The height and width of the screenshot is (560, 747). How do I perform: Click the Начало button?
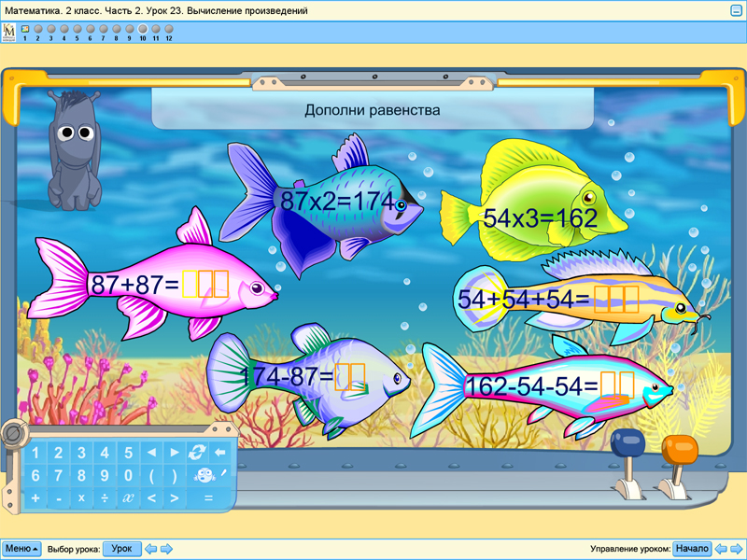pos(692,549)
